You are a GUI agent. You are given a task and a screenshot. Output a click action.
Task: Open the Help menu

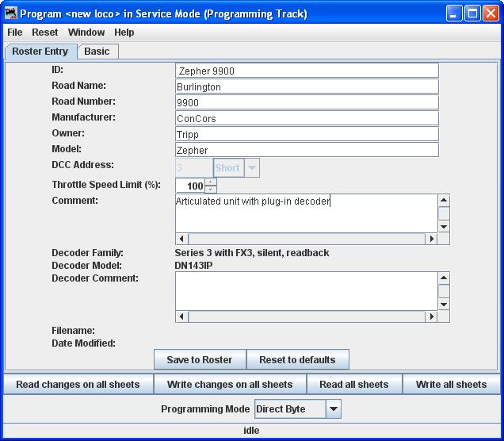(x=124, y=33)
